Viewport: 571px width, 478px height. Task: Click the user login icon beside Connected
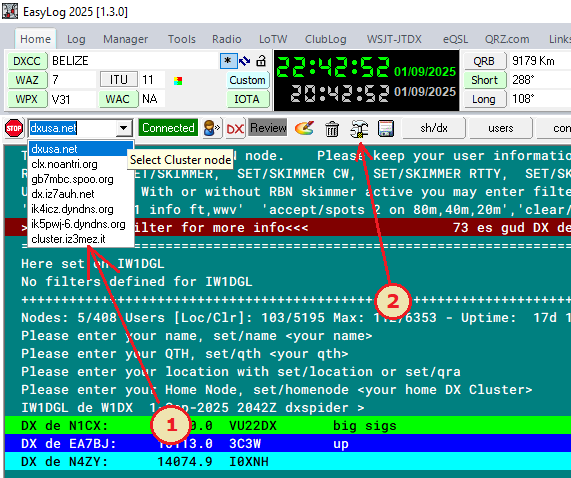(212, 128)
